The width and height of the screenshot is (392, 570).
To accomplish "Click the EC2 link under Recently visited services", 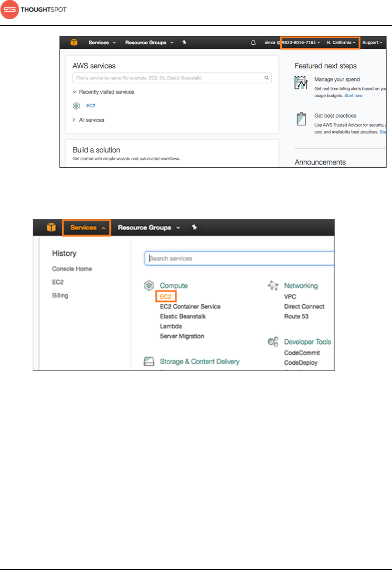I will tap(91, 106).
